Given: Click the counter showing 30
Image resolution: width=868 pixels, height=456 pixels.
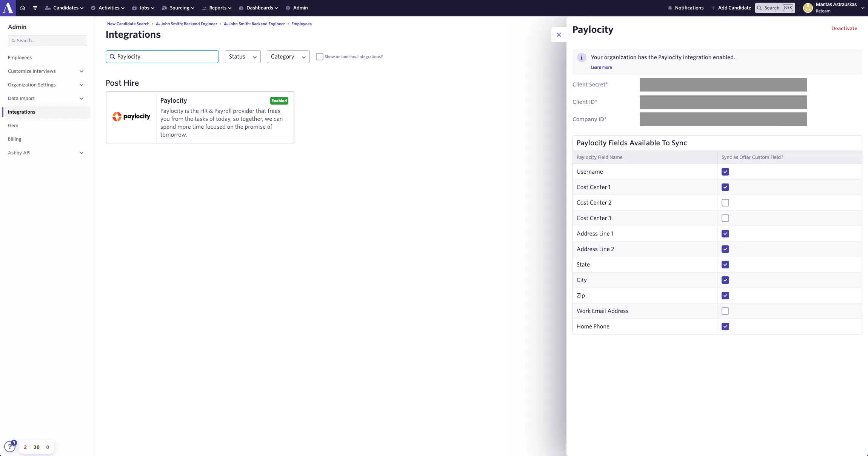Looking at the screenshot, I should [x=37, y=447].
